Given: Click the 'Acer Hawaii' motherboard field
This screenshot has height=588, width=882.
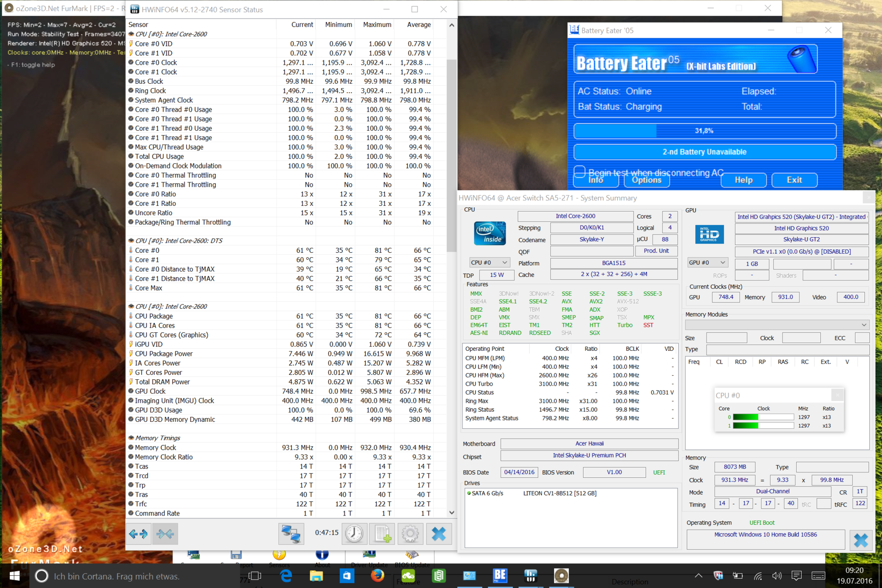Looking at the screenshot, I should pyautogui.click(x=589, y=443).
